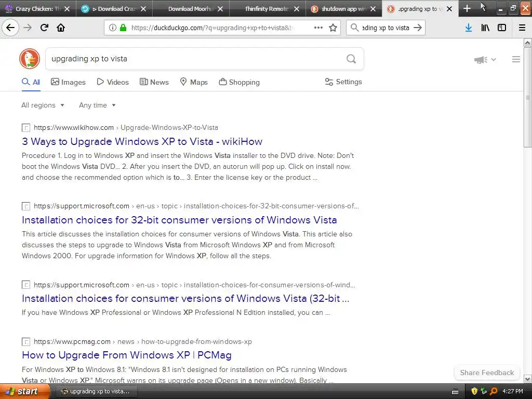Click the 4:27 PM system clock
The height and width of the screenshot is (399, 532).
coord(513,391)
